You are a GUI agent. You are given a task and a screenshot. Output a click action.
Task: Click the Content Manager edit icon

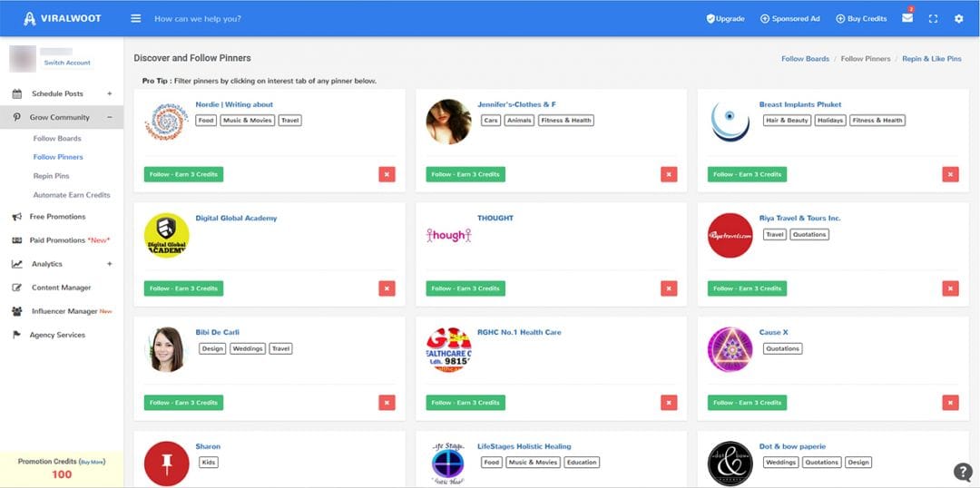tap(17, 288)
